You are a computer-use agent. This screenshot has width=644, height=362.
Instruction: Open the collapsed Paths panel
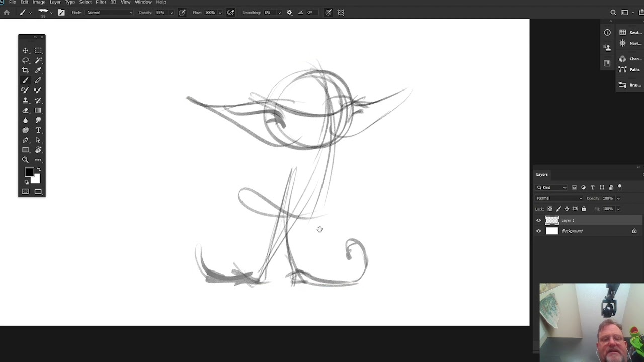click(x=630, y=70)
